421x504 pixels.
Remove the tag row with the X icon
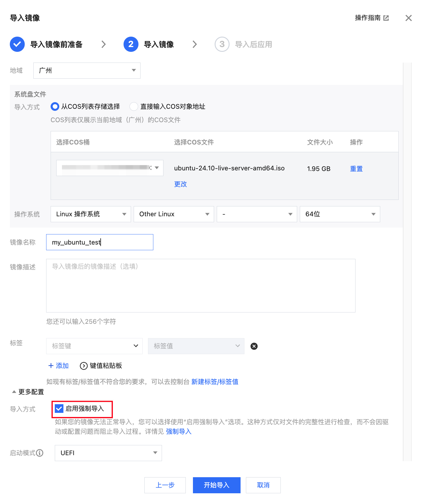[254, 346]
